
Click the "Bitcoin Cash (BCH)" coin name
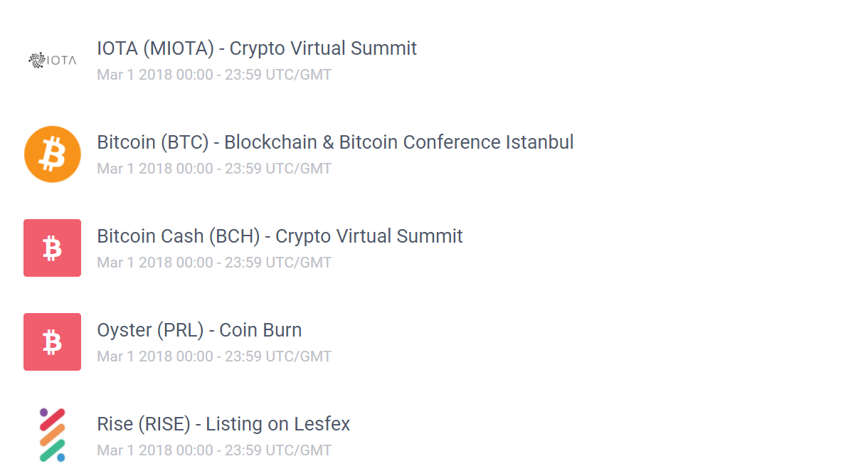[x=179, y=236]
